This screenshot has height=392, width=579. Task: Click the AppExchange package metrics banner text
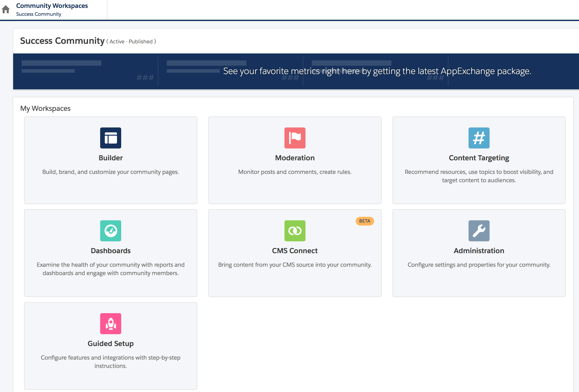[377, 71]
